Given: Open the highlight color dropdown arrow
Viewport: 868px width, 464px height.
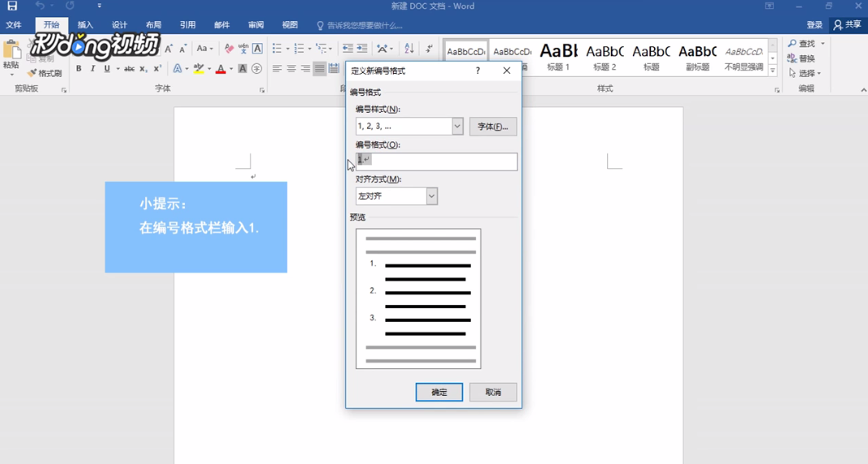Looking at the screenshot, I should tap(209, 69).
